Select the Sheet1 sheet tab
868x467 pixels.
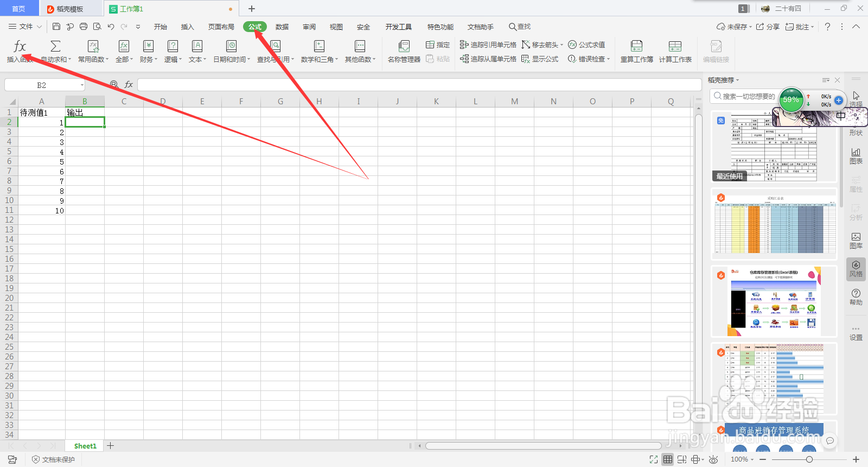pyautogui.click(x=85, y=446)
